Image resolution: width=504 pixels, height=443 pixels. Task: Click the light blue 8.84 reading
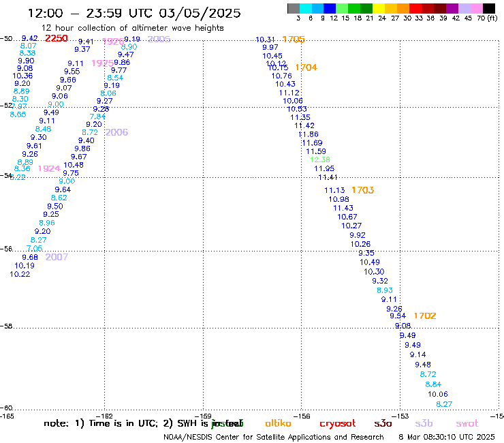(433, 384)
